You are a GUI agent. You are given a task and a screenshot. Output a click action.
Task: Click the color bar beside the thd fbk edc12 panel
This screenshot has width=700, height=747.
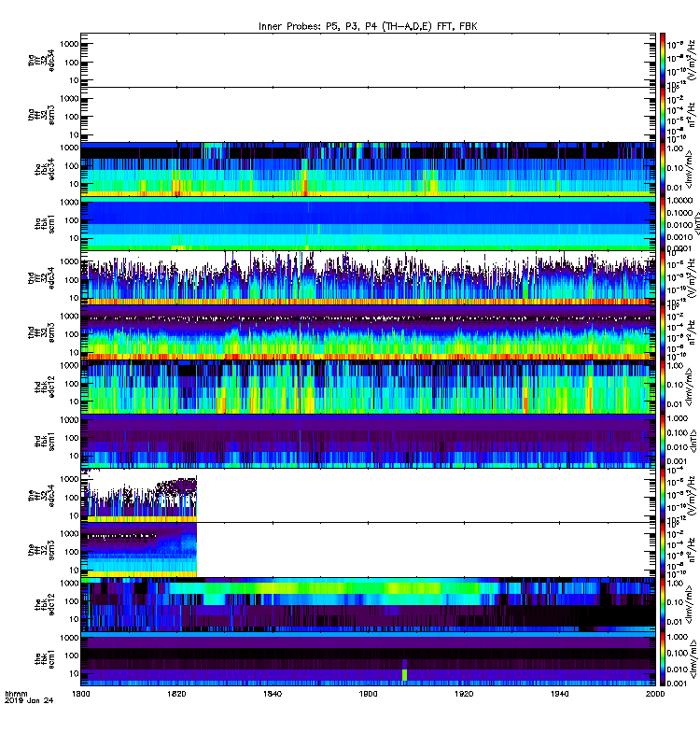coord(663,387)
